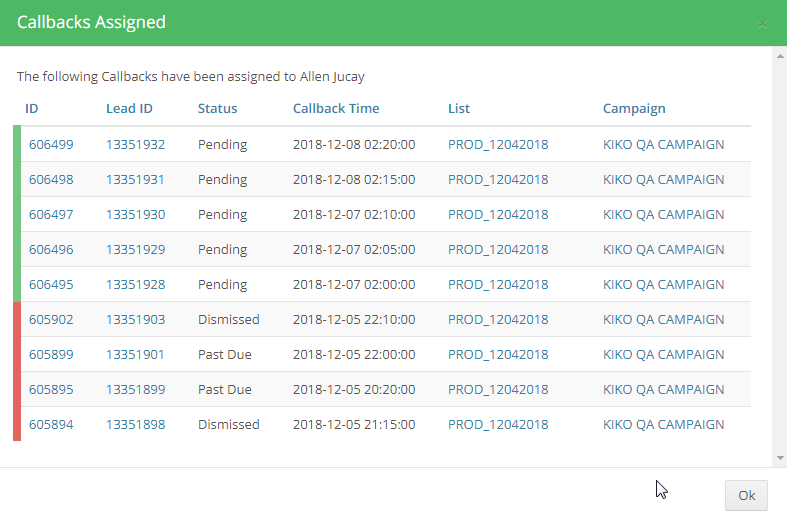Sort by the Status column header
Viewport: 787px width, 519px height.
coord(217,108)
